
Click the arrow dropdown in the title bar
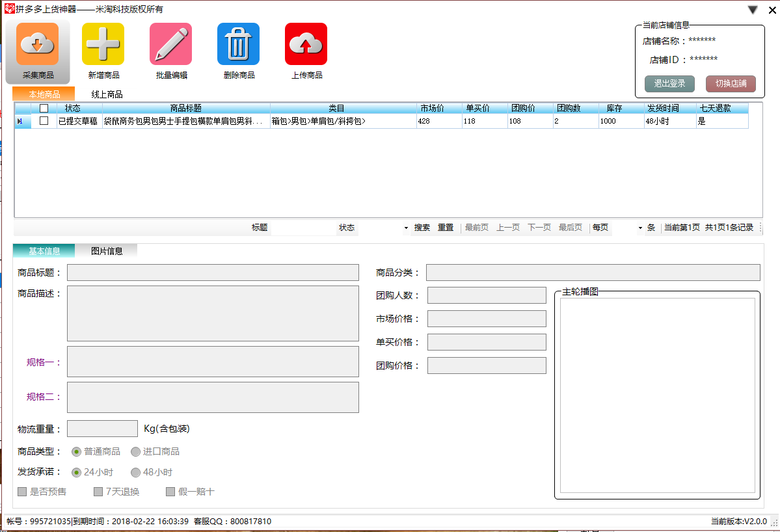coord(753,9)
